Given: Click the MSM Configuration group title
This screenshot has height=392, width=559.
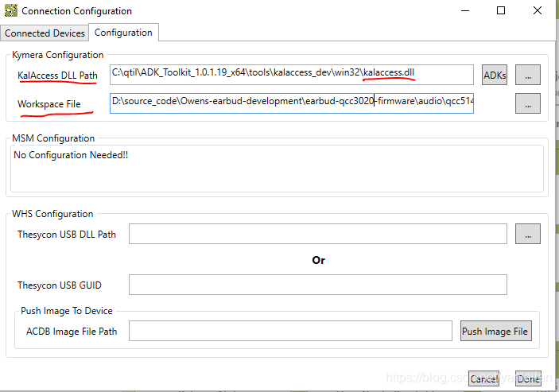Looking at the screenshot, I should pos(53,138).
